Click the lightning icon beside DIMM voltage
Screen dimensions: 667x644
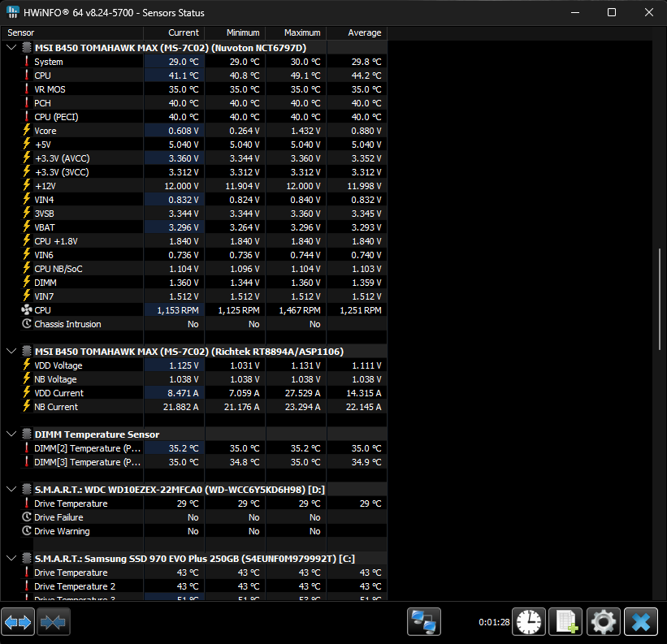tap(27, 282)
